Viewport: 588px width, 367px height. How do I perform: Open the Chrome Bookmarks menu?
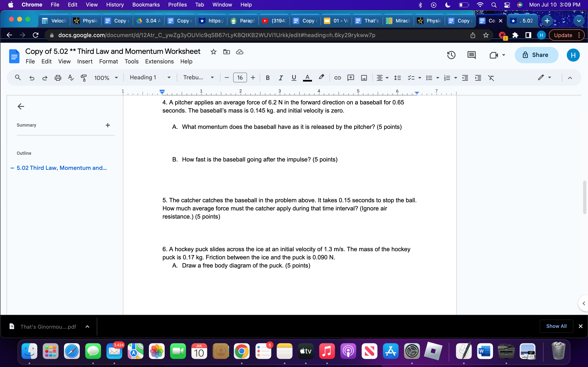point(146,5)
